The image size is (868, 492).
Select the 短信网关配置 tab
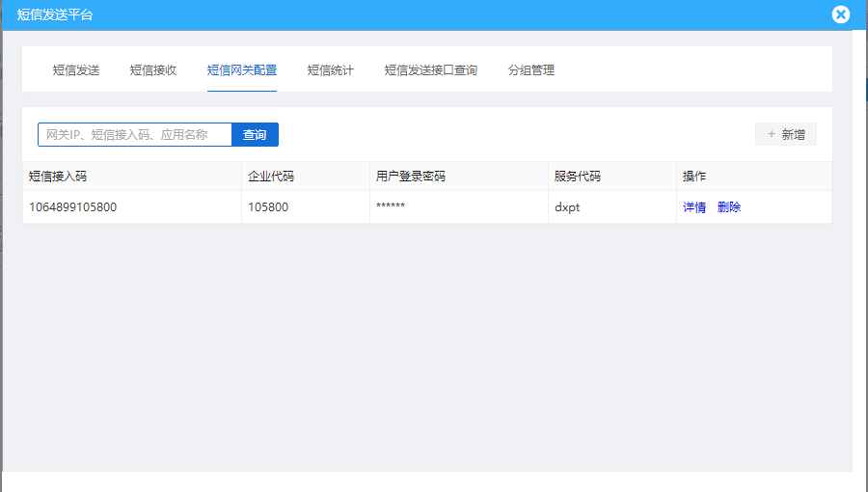click(242, 70)
